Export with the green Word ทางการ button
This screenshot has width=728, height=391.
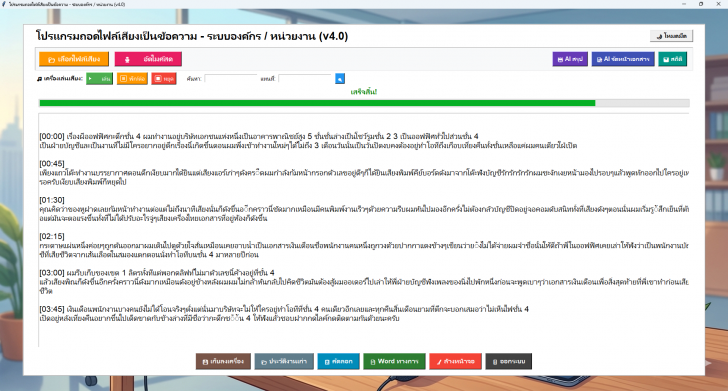(395, 361)
